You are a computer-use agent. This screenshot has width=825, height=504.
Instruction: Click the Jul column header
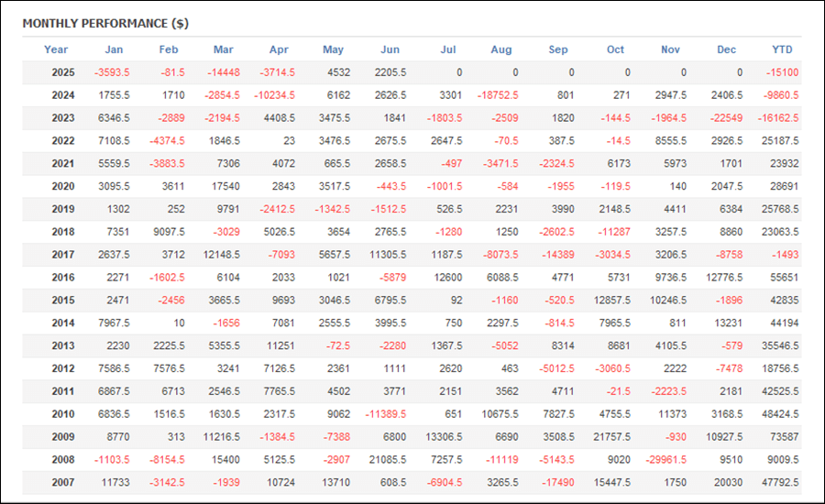[447, 49]
